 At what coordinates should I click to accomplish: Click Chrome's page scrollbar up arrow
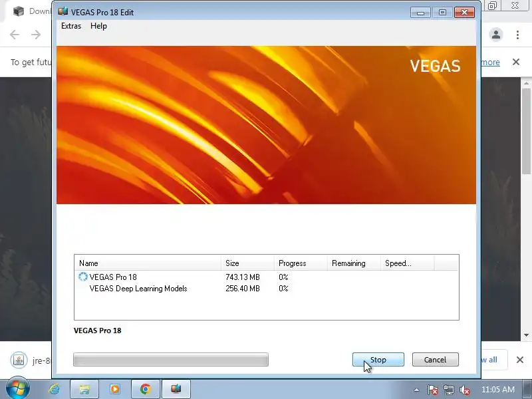[526, 84]
